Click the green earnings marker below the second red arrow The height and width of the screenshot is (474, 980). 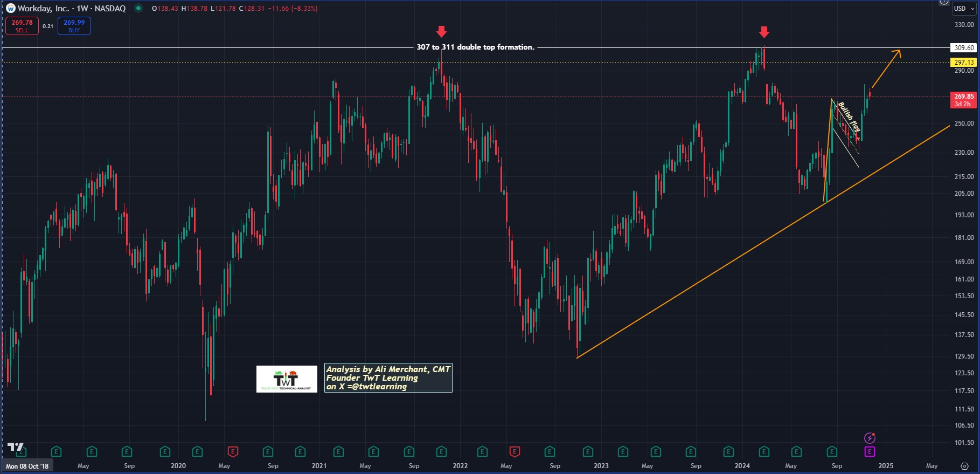(x=764, y=452)
